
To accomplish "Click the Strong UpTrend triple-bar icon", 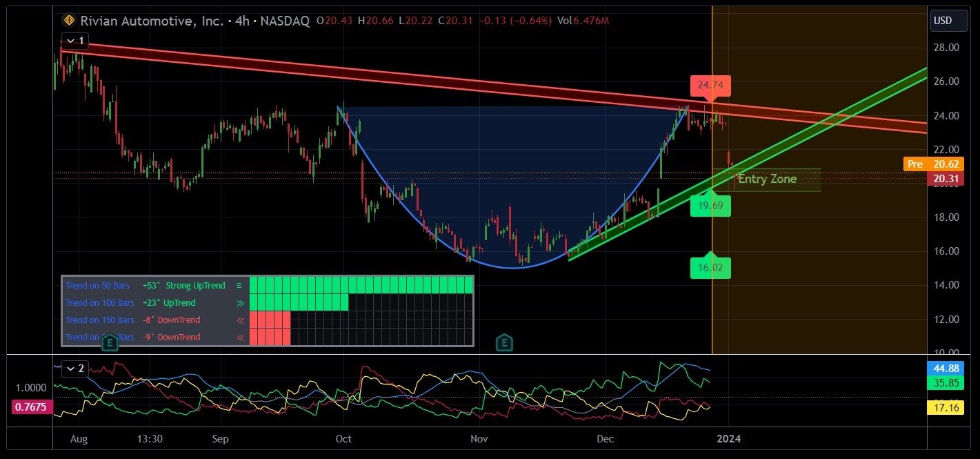I will click(239, 285).
